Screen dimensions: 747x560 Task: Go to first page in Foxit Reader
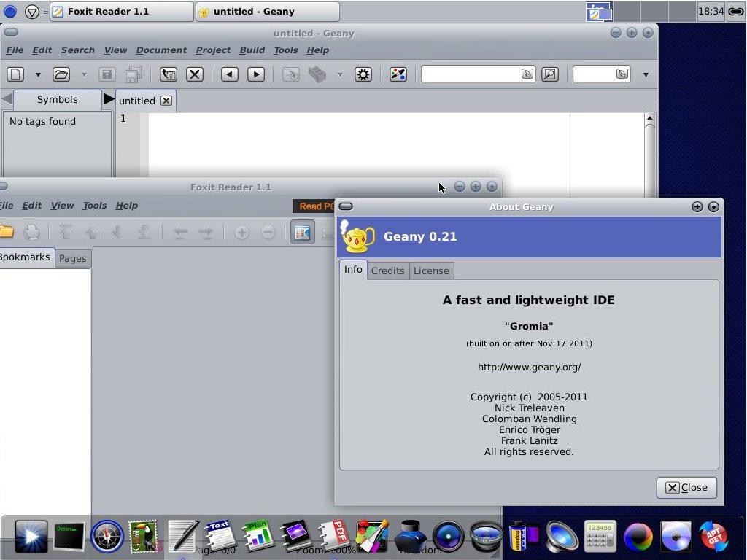pos(66,233)
